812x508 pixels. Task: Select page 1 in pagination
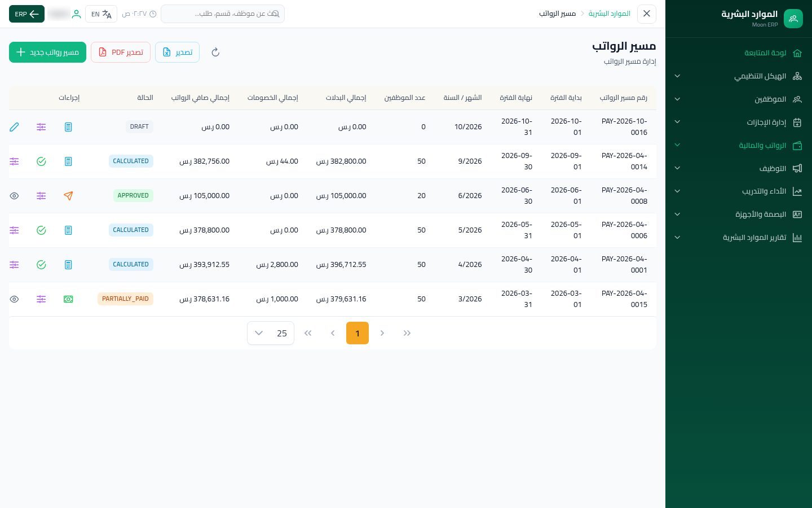[x=358, y=333]
